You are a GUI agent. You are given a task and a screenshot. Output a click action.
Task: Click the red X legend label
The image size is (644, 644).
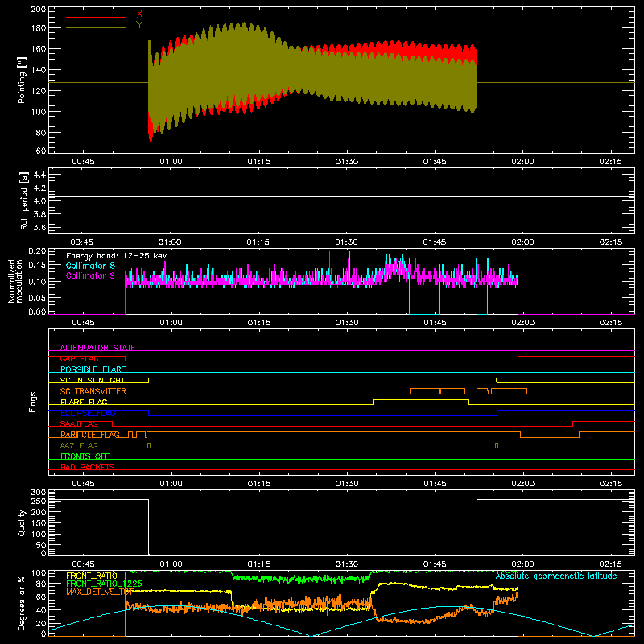tap(139, 14)
